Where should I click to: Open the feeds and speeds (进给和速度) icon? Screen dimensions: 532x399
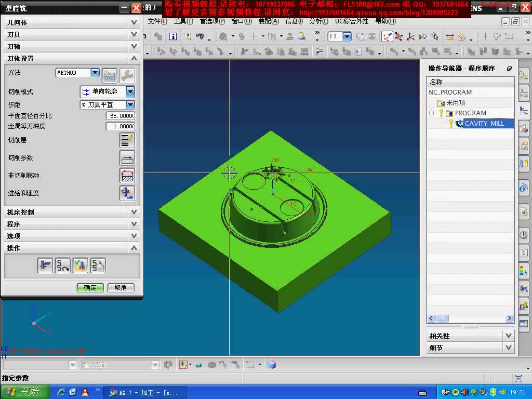(x=127, y=193)
